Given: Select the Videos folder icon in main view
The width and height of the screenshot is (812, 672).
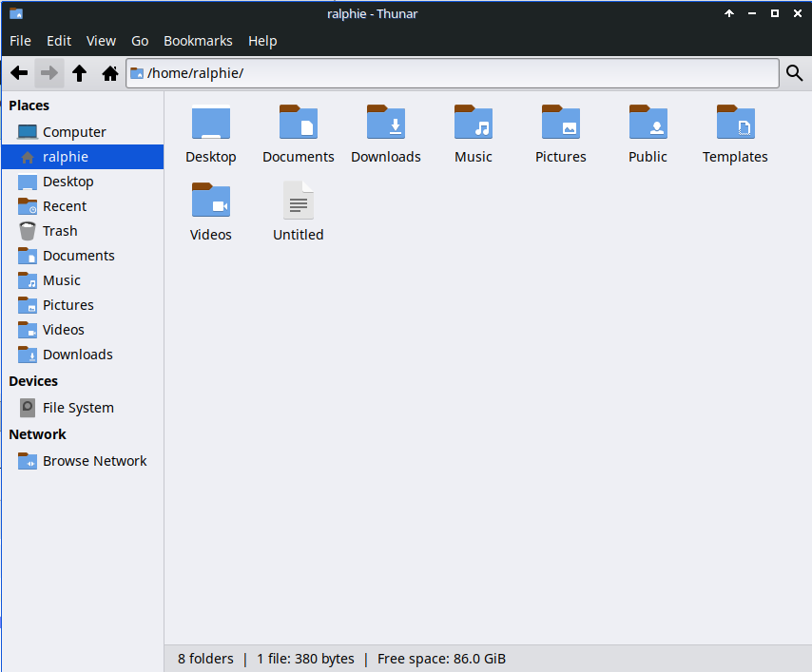Looking at the screenshot, I should [211, 201].
